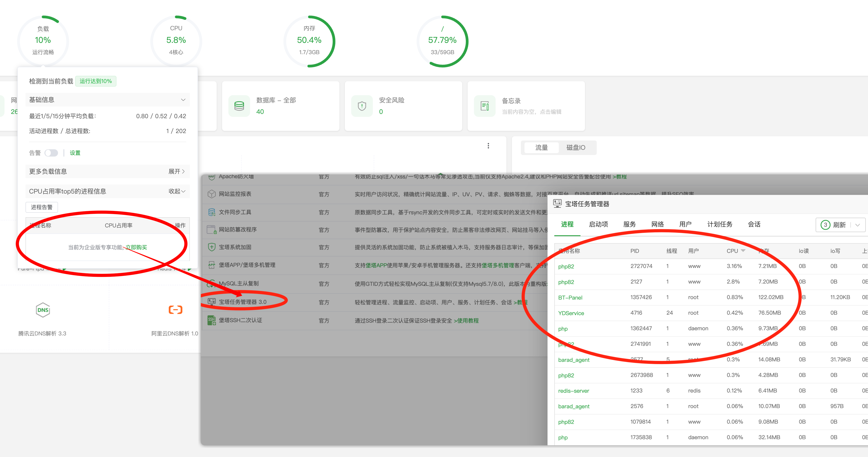This screenshot has height=457, width=868.
Task: Collapse CPU top5 process info with 收起
Action: tap(177, 191)
